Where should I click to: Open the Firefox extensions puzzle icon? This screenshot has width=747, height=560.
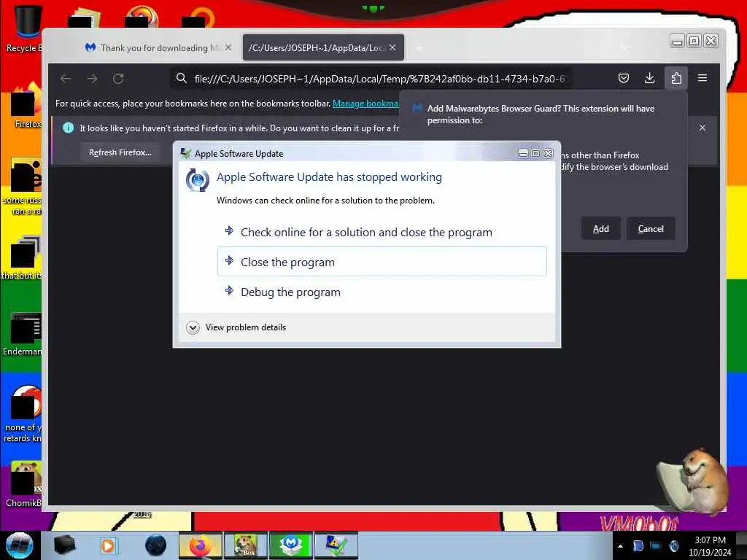point(676,78)
